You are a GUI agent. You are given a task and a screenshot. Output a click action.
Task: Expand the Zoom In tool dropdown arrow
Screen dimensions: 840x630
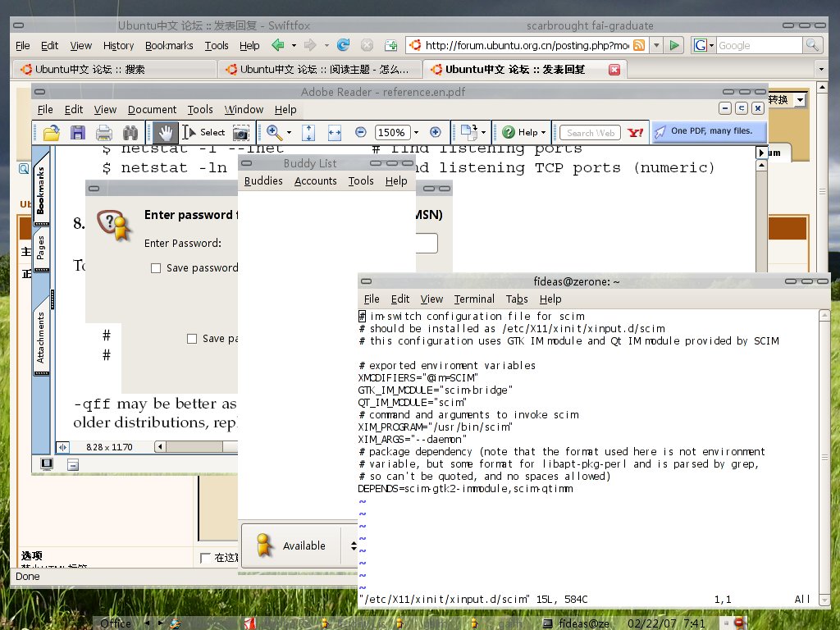click(x=290, y=132)
